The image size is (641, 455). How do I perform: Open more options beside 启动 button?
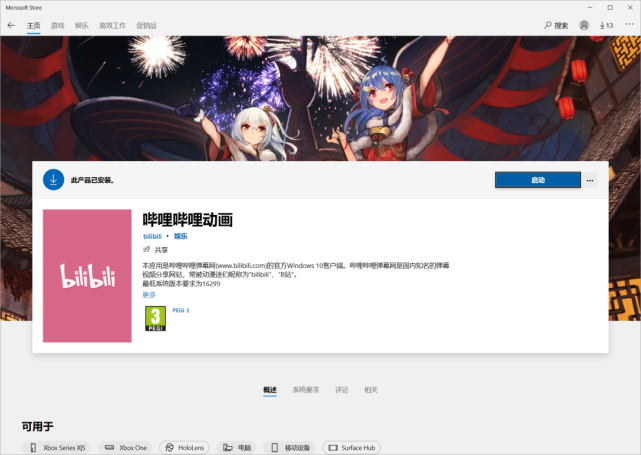(590, 180)
